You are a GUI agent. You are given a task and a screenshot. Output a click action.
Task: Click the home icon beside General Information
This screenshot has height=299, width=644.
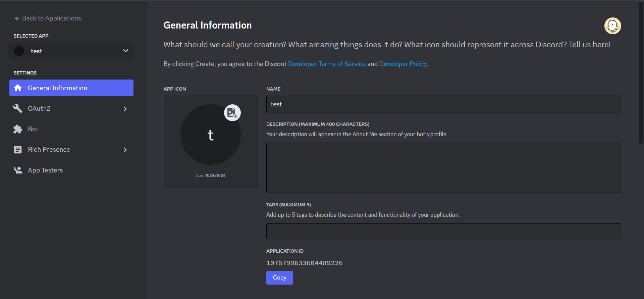[18, 88]
